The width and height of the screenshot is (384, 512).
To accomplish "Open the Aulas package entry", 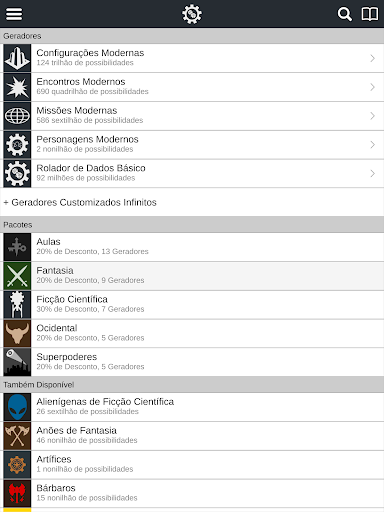I will pyautogui.click(x=192, y=247).
